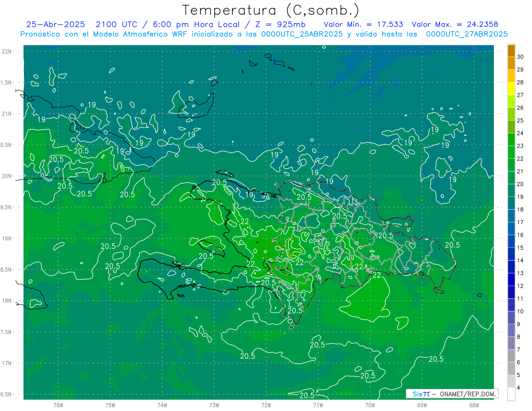Click the '17N' latitude label
Image resolution: width=532 pixels, height=411 pixels.
pos(7,363)
